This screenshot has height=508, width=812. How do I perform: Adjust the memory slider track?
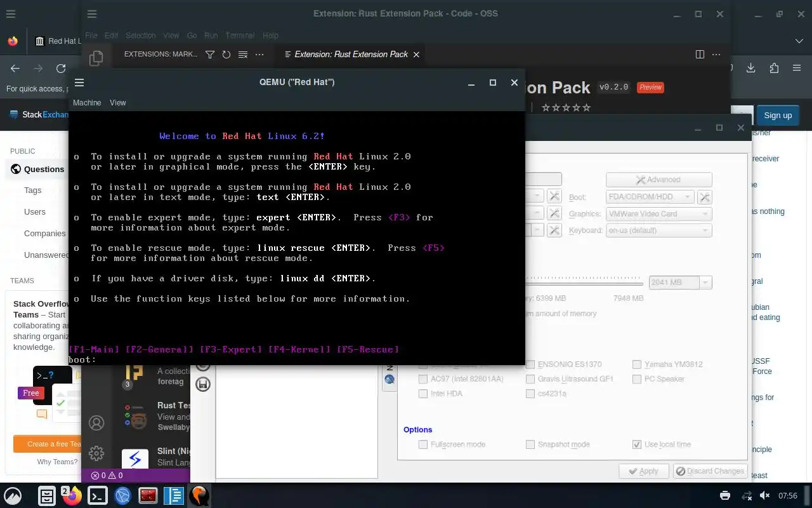coord(584,283)
